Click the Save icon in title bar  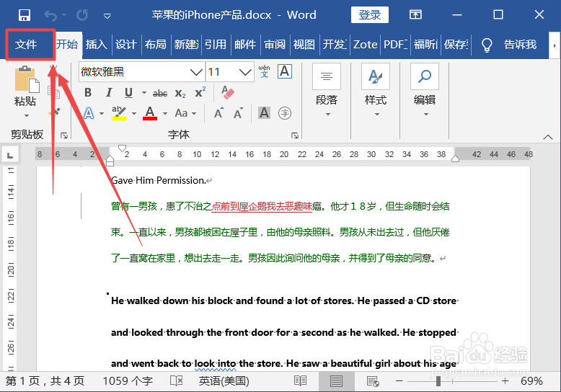pos(25,15)
